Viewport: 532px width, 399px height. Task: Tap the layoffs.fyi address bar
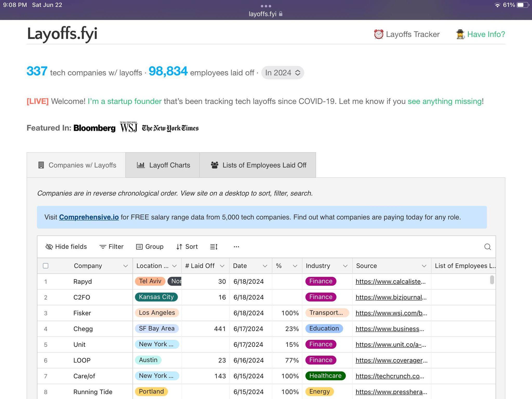[x=265, y=14]
